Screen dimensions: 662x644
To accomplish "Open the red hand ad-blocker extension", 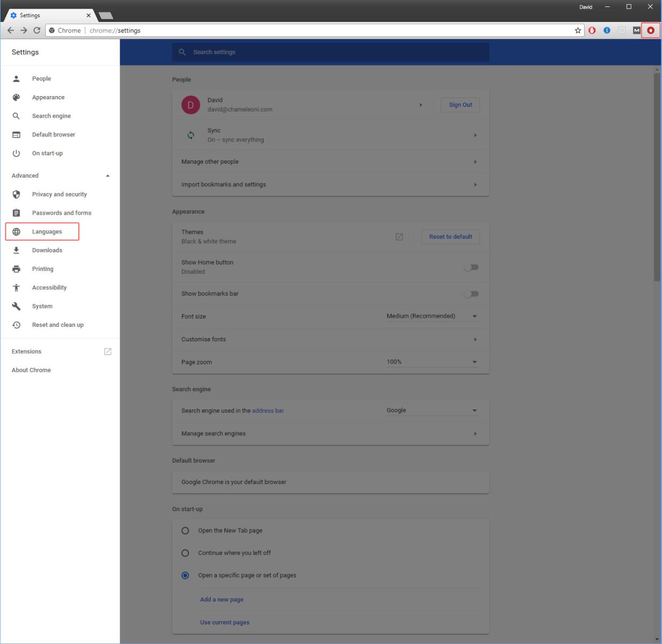I will (x=592, y=31).
